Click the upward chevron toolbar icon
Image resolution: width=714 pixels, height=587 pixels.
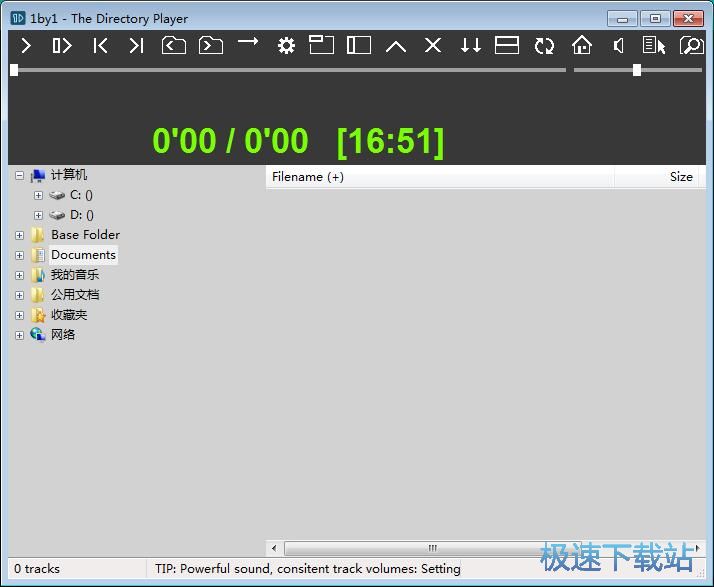click(x=396, y=46)
